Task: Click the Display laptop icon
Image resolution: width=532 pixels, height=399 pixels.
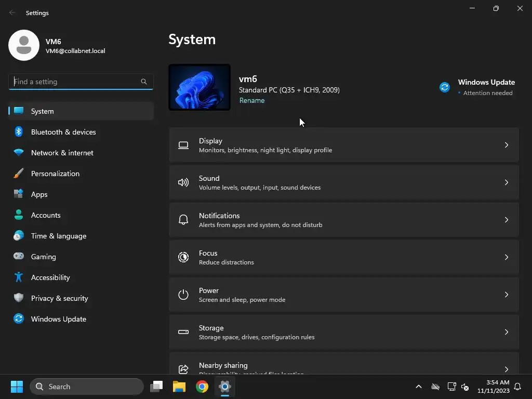Action: (x=183, y=145)
